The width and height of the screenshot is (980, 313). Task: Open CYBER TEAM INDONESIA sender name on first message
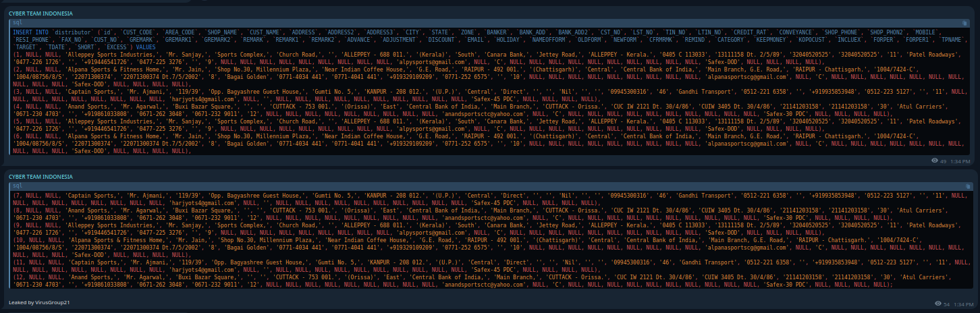click(40, 13)
